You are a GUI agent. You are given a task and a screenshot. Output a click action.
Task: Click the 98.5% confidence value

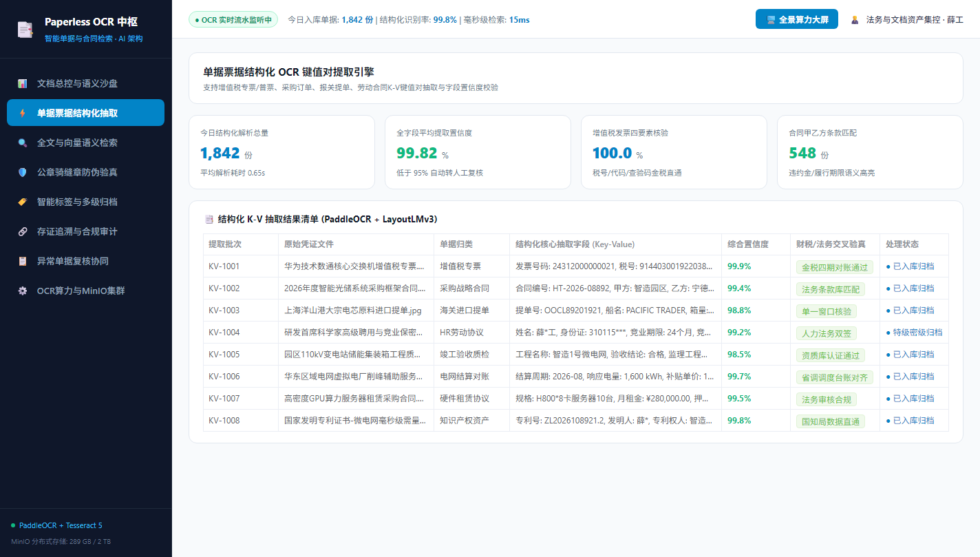click(739, 355)
